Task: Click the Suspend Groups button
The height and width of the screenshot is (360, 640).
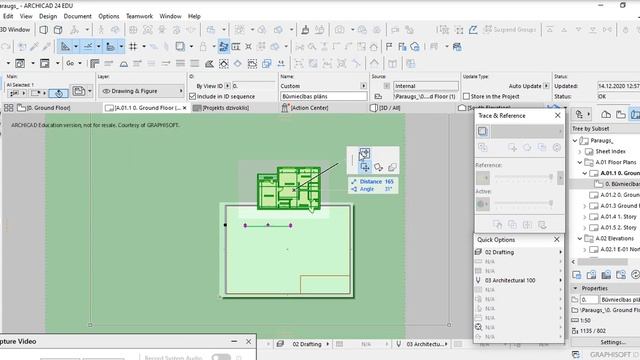Action: 510,30
